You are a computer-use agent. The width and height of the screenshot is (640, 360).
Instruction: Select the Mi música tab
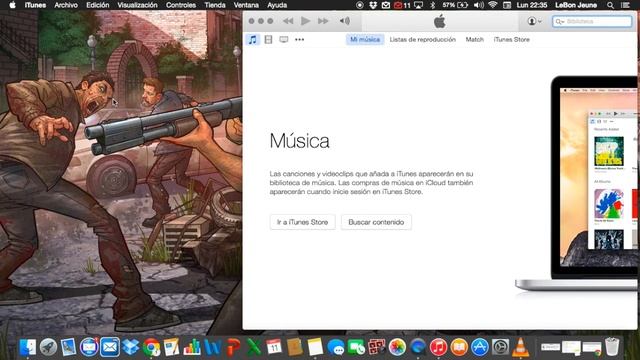(365, 40)
